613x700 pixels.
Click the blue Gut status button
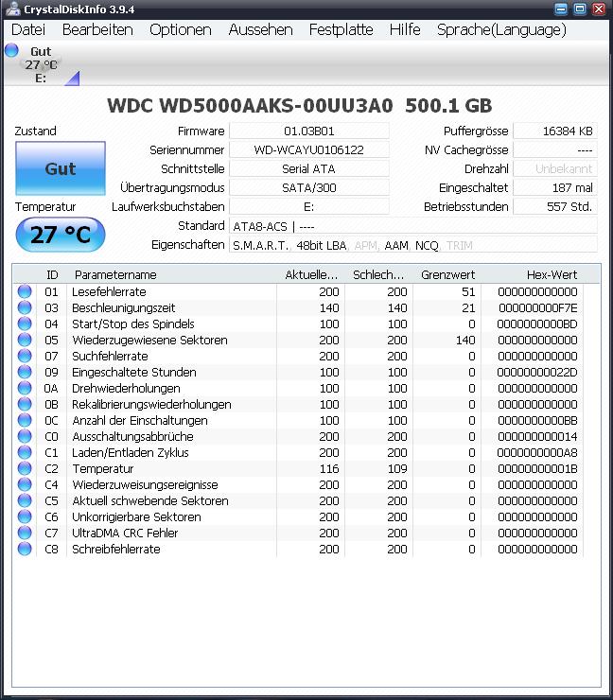pyautogui.click(x=61, y=168)
